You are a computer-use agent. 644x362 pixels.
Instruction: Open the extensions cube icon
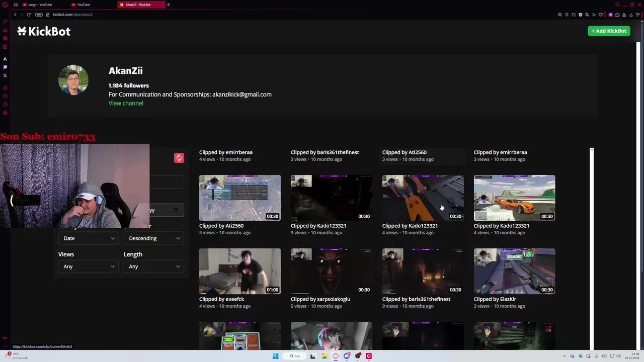tap(617, 15)
